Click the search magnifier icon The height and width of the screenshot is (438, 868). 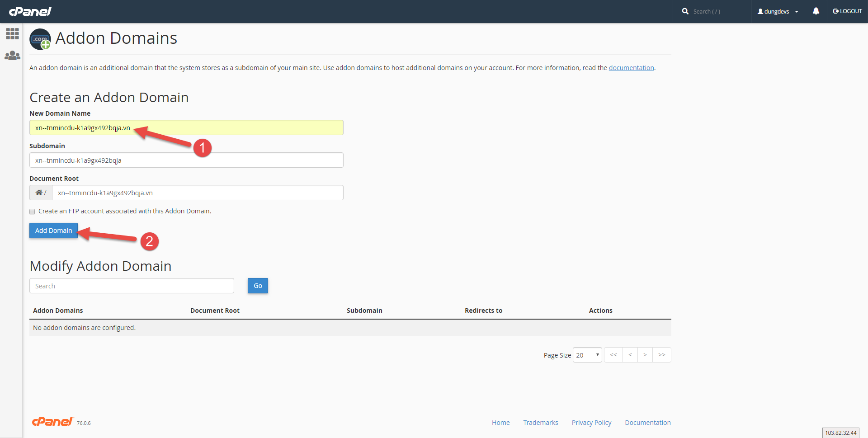pyautogui.click(x=685, y=11)
